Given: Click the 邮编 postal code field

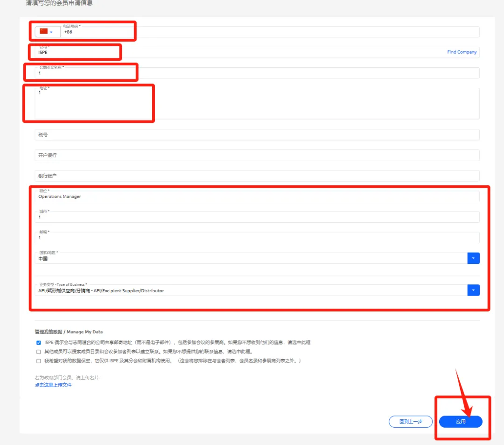Looking at the screenshot, I should [x=257, y=238].
